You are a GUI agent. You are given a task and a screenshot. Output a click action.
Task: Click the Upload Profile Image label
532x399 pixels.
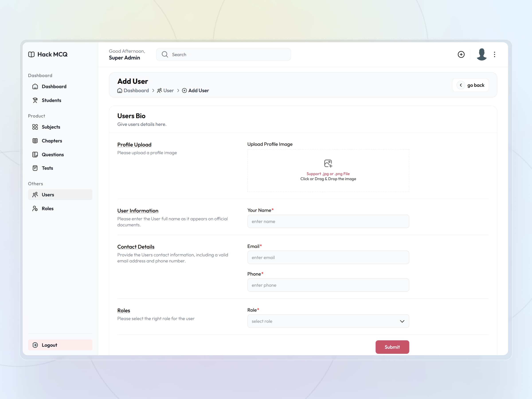pyautogui.click(x=270, y=144)
